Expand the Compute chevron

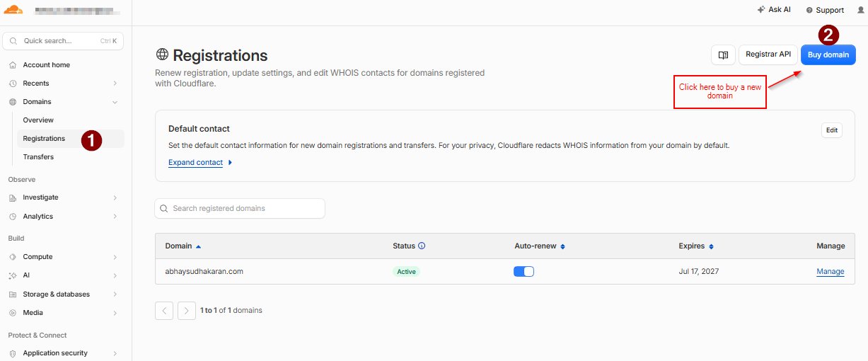[115, 257]
